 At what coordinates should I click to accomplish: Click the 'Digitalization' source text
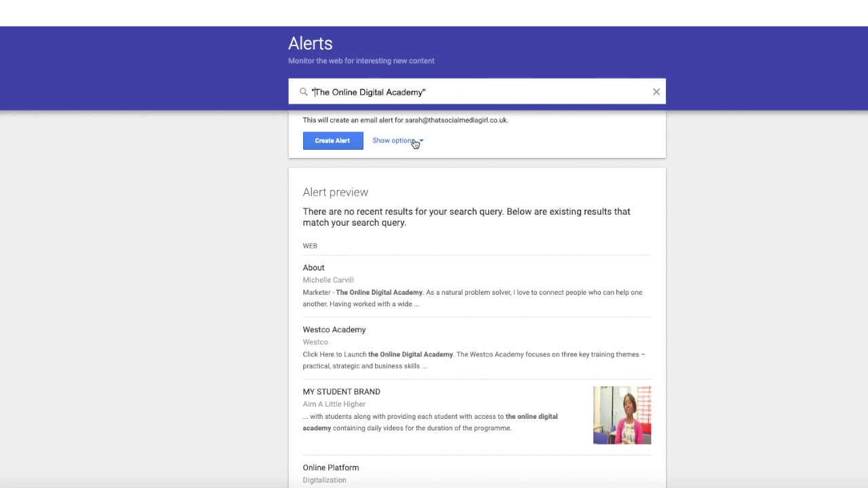(324, 480)
